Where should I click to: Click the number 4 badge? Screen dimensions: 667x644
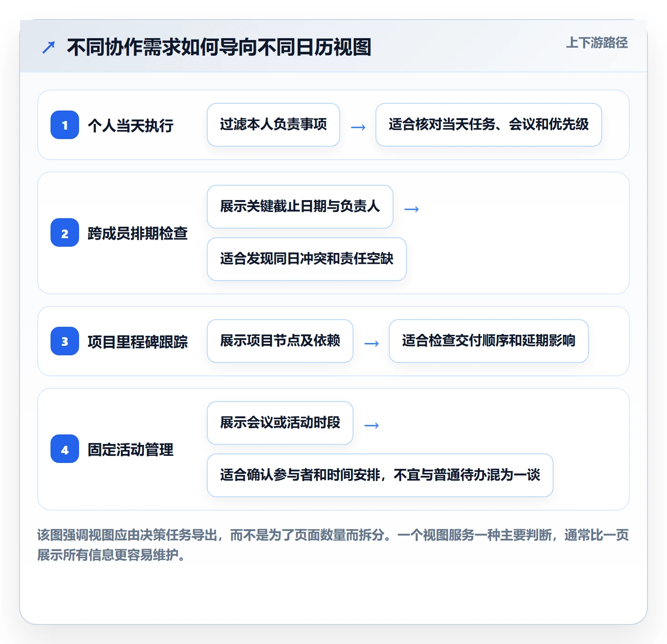(x=65, y=449)
